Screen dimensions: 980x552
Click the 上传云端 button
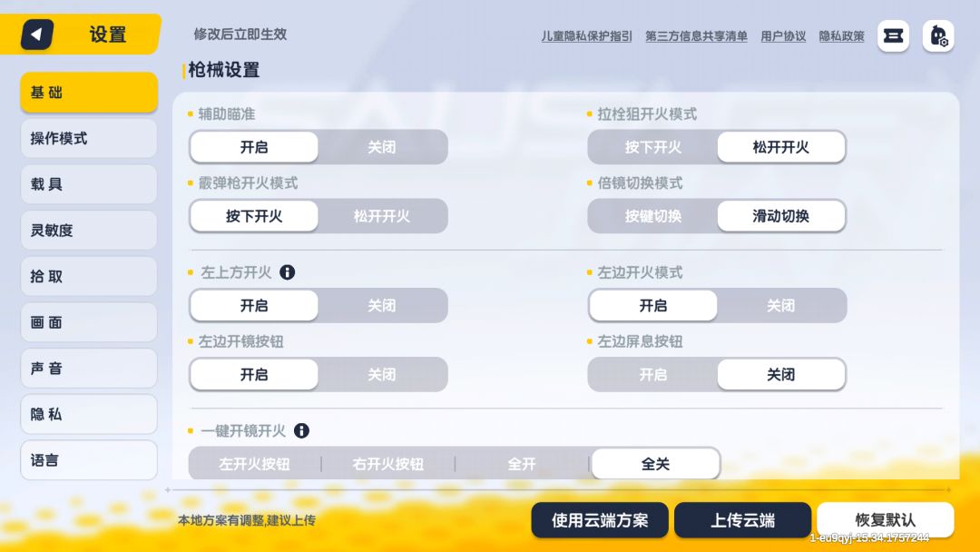click(x=742, y=520)
